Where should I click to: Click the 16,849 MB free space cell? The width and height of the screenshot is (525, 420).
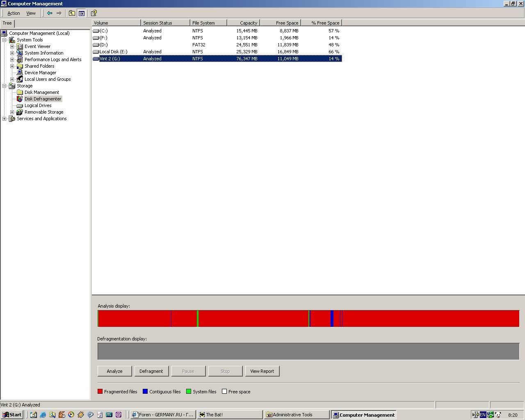[x=288, y=52]
